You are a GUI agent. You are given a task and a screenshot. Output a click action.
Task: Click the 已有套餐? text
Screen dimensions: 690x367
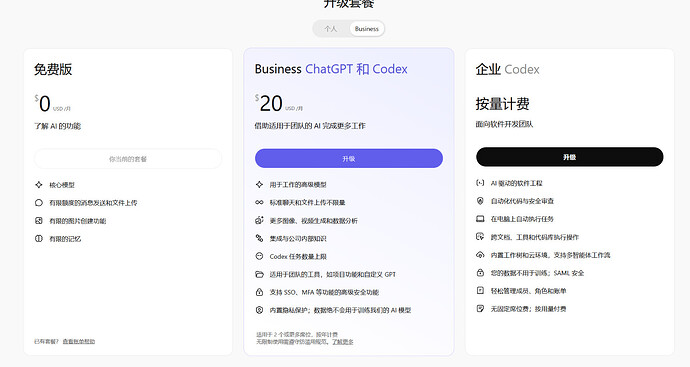click(x=46, y=341)
